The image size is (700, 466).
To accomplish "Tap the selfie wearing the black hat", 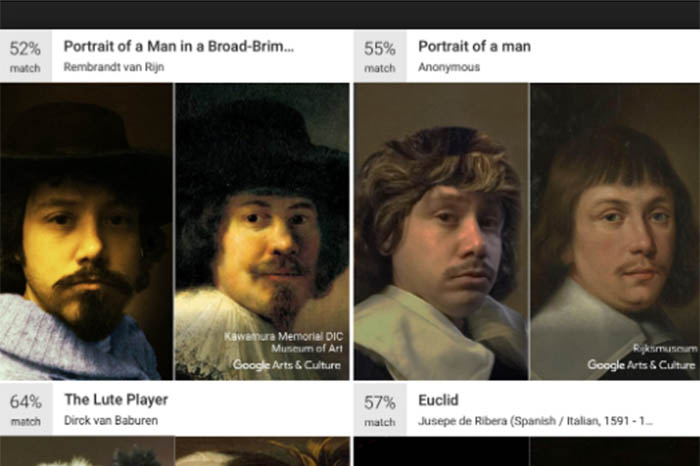I will [x=87, y=230].
